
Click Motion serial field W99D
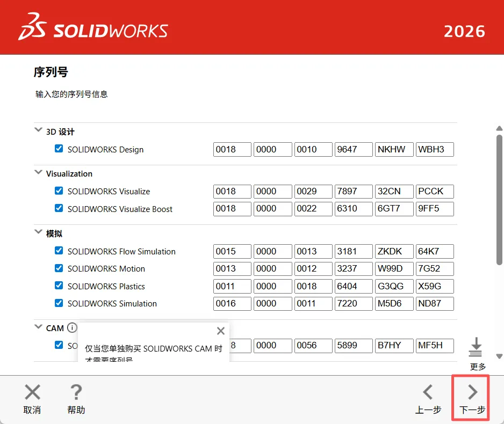394,269
